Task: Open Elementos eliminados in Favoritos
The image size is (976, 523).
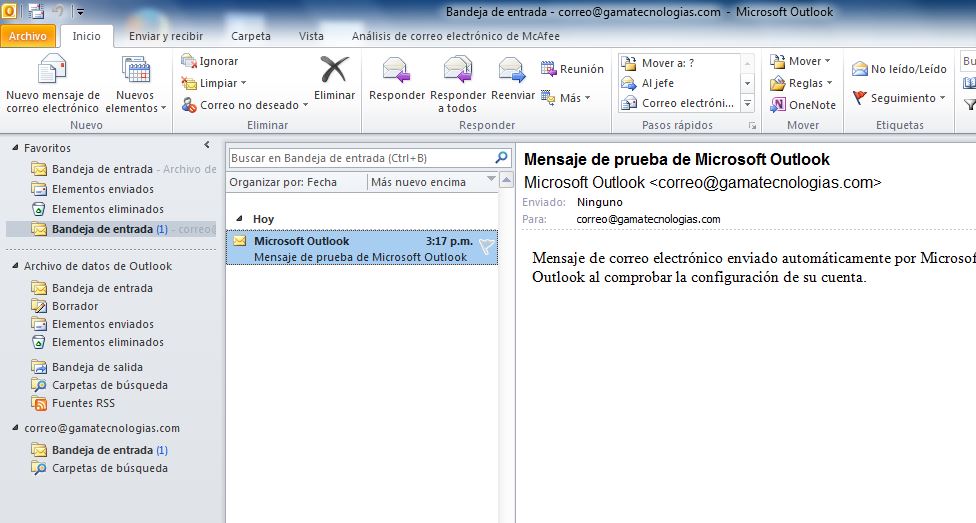Action: point(108,209)
